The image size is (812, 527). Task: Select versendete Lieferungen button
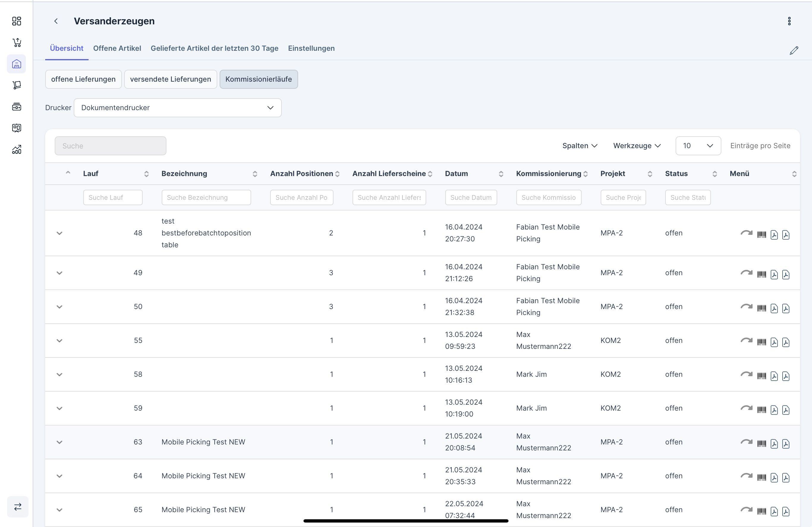[170, 80]
